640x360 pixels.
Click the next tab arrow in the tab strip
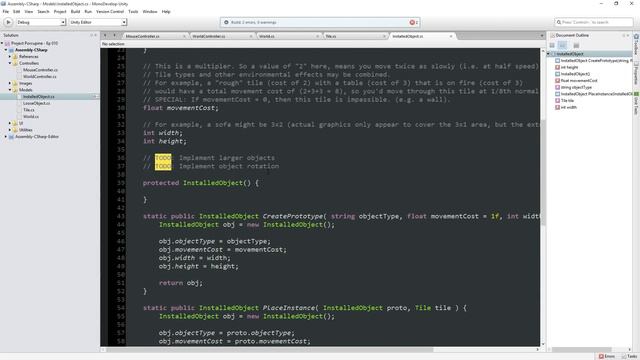pos(114,36)
